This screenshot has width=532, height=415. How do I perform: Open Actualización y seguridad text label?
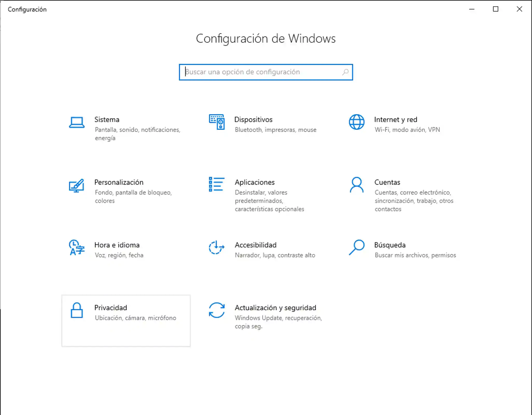click(x=275, y=308)
